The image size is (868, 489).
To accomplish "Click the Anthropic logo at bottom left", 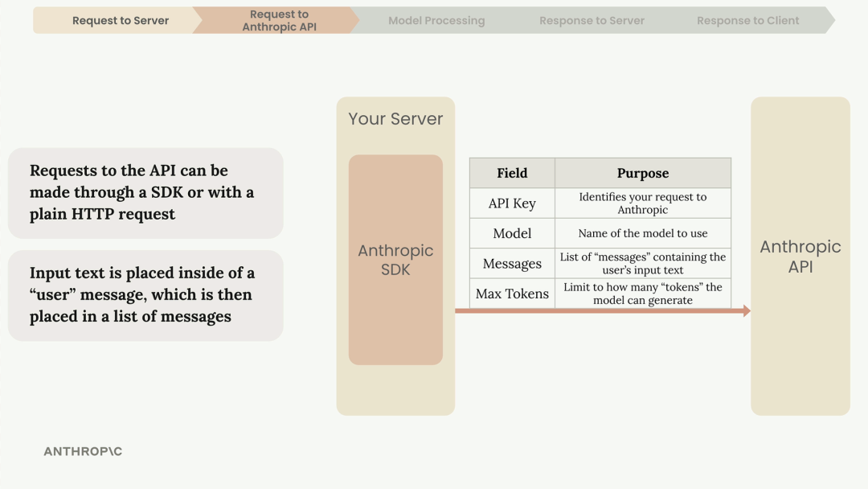I will tap(83, 451).
